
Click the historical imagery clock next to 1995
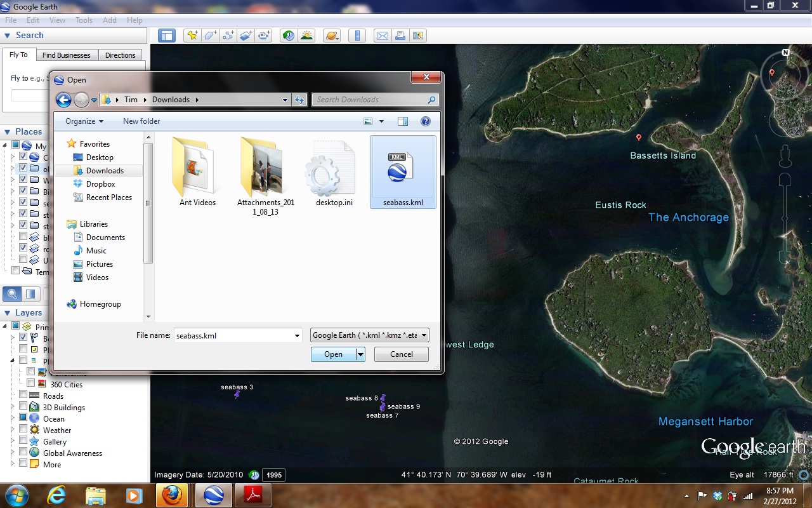click(x=254, y=475)
